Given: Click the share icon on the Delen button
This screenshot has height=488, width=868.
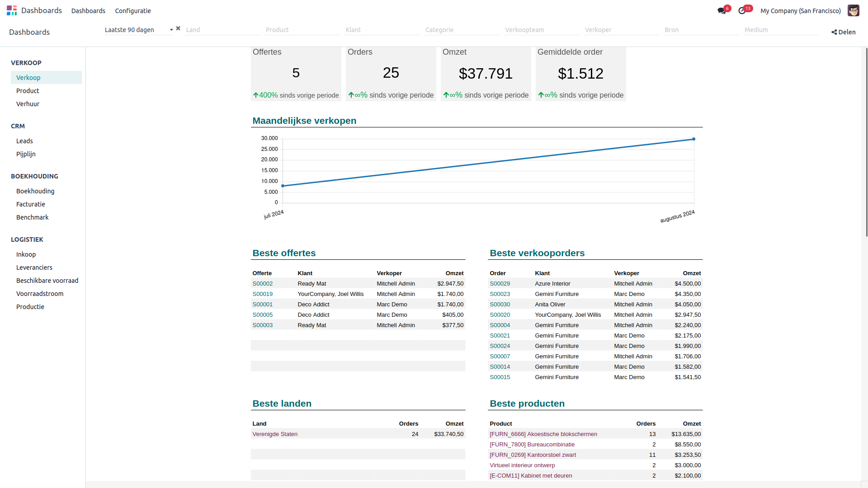Looking at the screenshot, I should (x=834, y=32).
